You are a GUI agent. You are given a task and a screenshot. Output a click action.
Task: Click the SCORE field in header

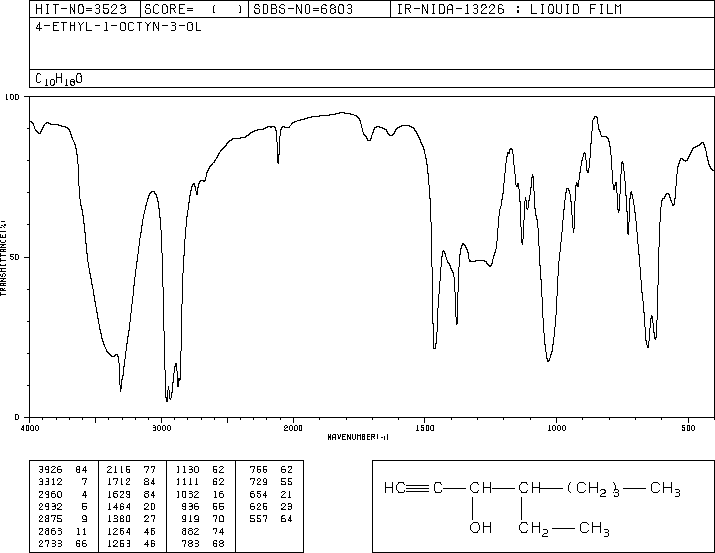(x=193, y=9)
